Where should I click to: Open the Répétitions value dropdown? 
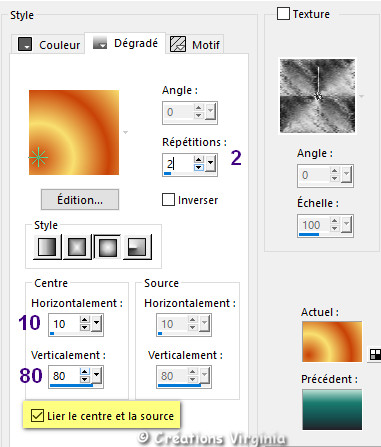[210, 163]
